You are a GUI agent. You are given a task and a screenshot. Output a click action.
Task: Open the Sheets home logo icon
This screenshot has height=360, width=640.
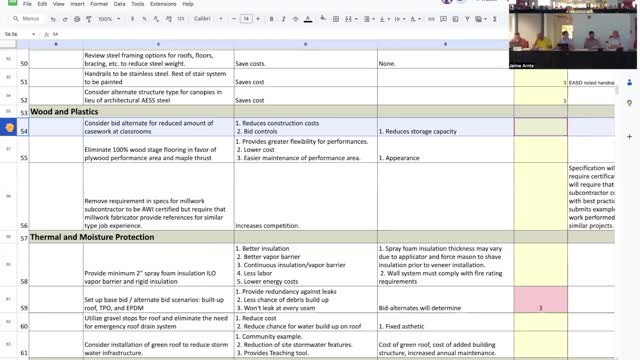13,2
